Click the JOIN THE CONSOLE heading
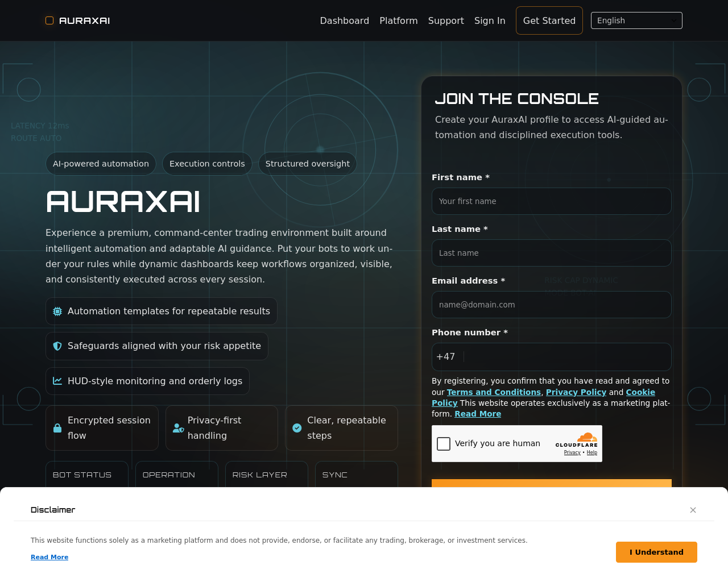728x582 pixels. 517,99
